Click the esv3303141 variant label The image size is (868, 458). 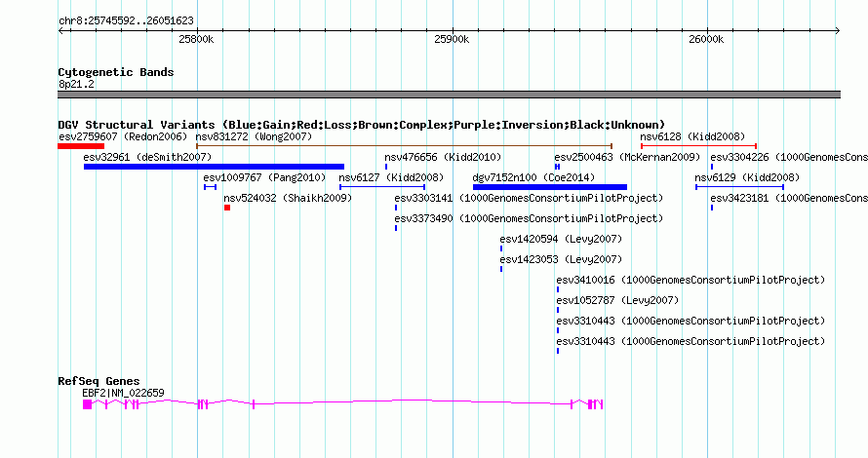pos(529,198)
